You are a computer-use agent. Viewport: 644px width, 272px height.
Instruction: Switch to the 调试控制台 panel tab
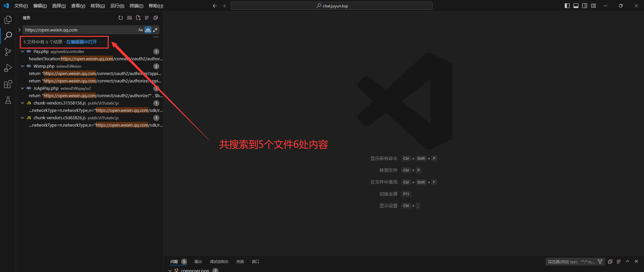point(219,262)
